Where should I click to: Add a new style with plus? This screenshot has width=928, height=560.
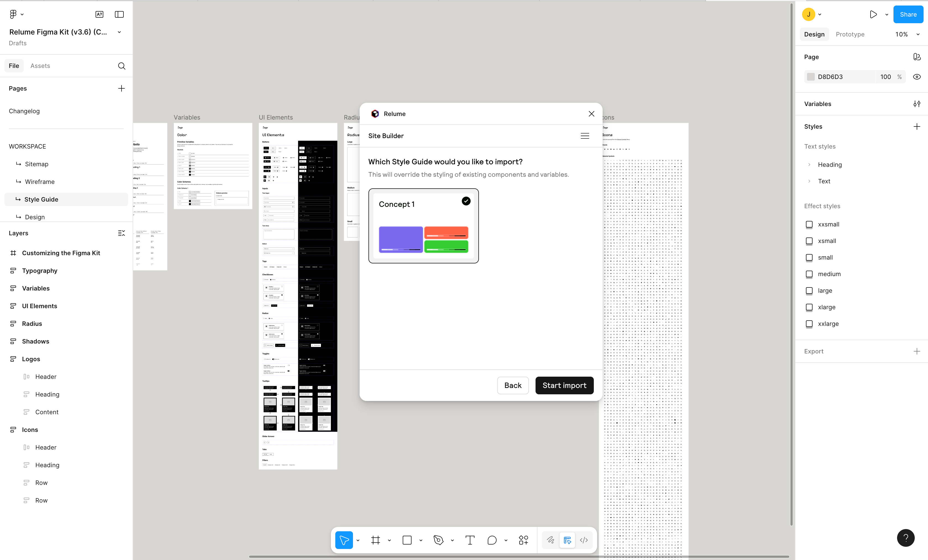click(x=917, y=126)
